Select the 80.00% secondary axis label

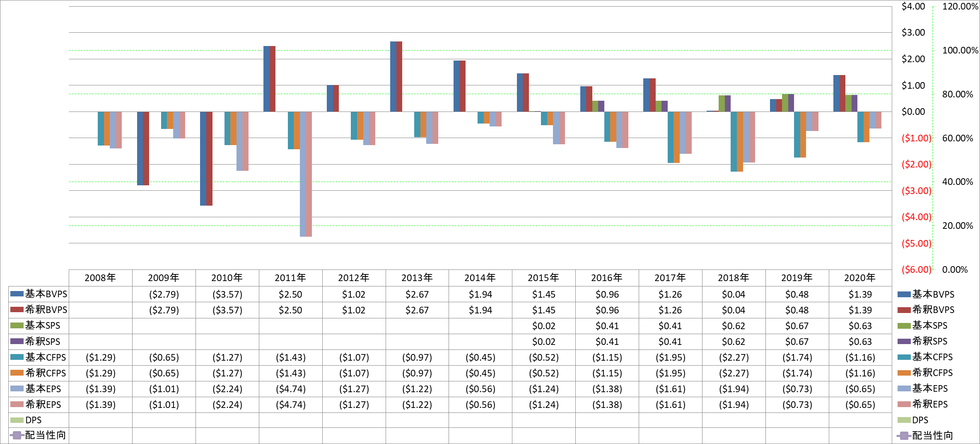click(x=958, y=94)
